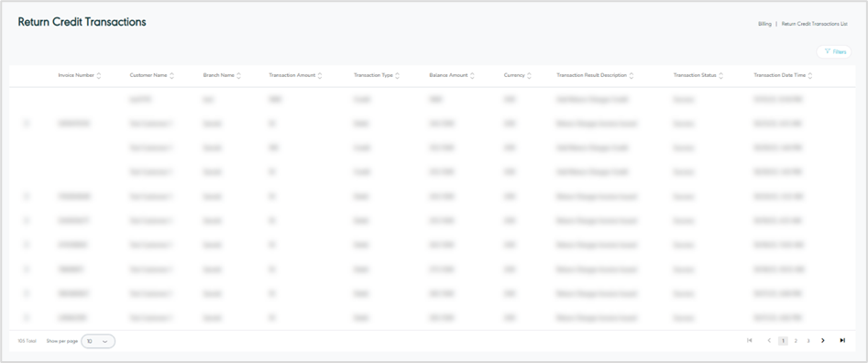Sort by Transaction Type column

click(x=377, y=75)
